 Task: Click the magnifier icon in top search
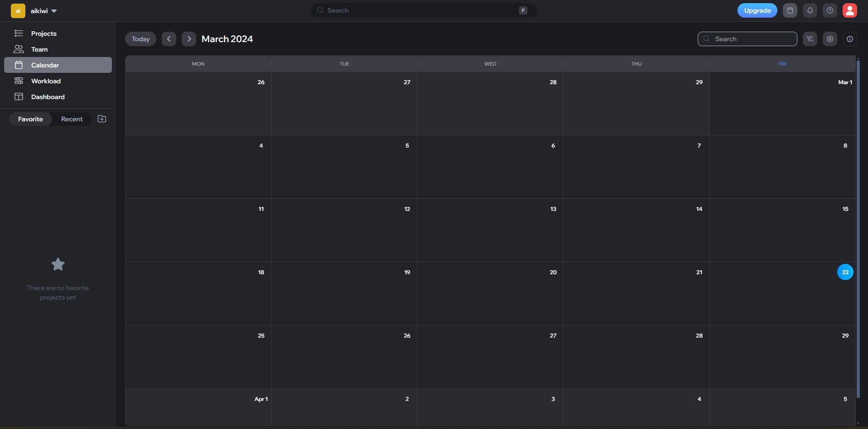(x=320, y=10)
